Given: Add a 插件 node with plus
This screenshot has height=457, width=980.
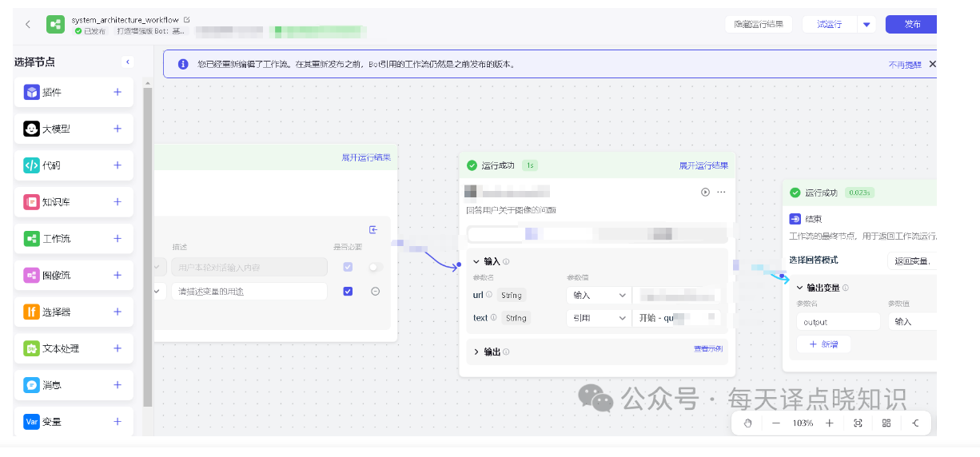Looking at the screenshot, I should click(118, 92).
